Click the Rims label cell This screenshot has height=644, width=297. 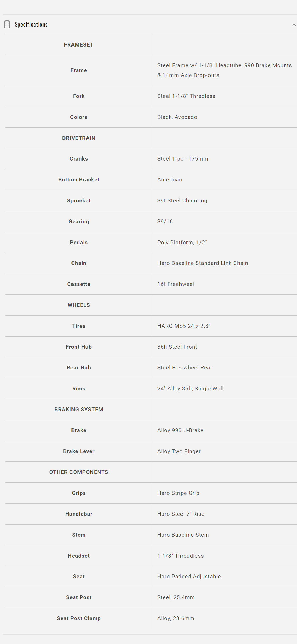point(79,389)
